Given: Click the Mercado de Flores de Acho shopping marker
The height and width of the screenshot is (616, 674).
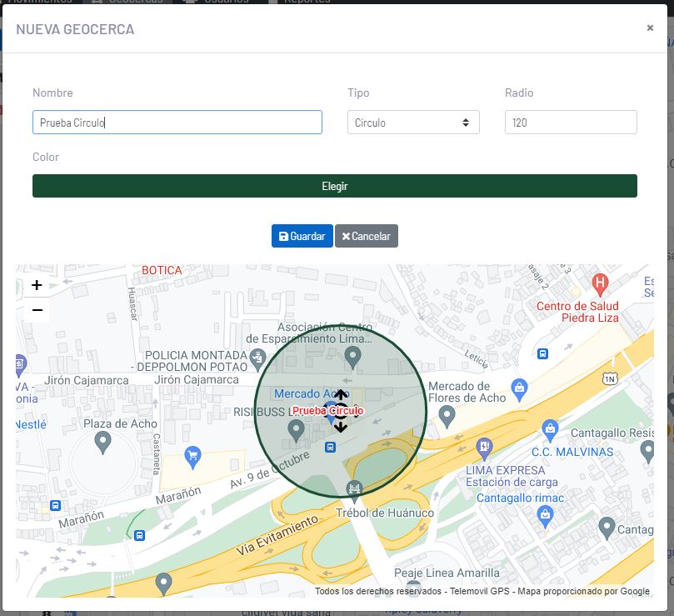Looking at the screenshot, I should [x=519, y=389].
